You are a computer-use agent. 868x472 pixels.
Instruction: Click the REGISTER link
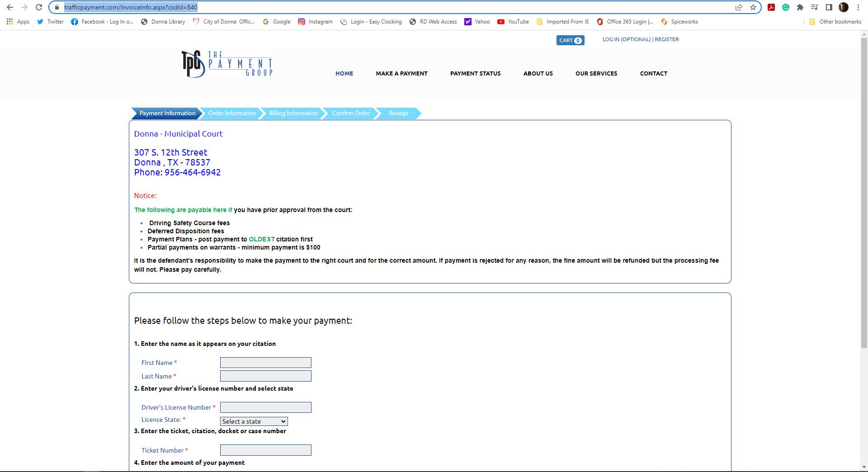(667, 39)
